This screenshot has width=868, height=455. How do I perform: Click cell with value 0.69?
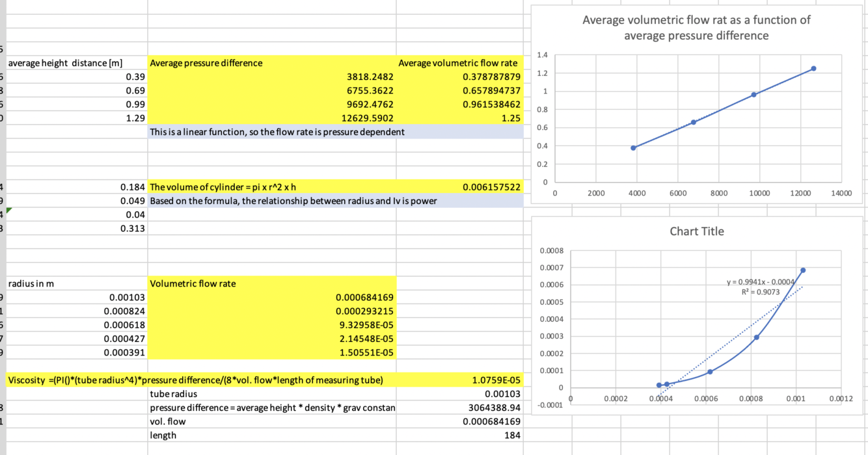point(77,90)
